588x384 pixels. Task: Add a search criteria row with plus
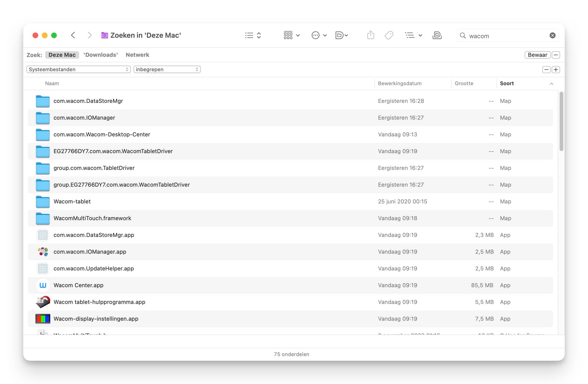click(x=556, y=70)
